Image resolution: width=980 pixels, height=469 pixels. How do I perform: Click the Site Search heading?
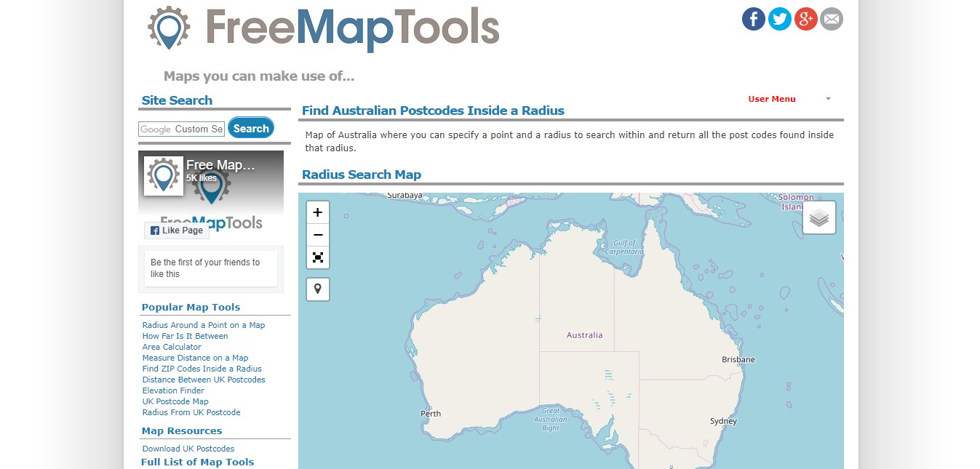point(177,100)
